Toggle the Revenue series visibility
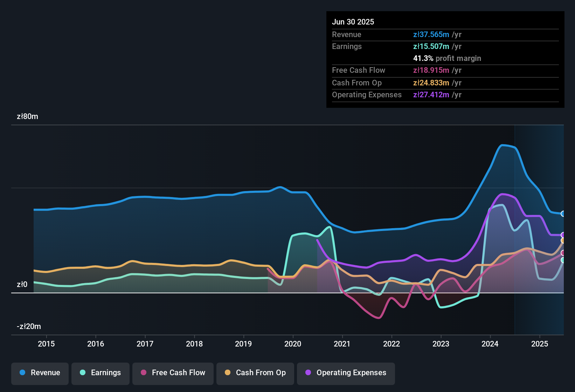The height and width of the screenshot is (392, 575). point(40,373)
